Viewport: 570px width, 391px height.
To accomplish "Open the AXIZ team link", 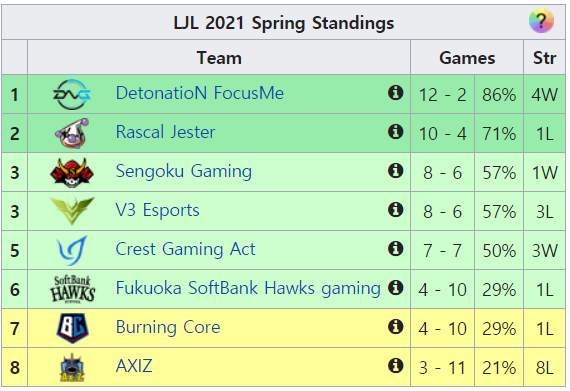I will pyautogui.click(x=134, y=366).
